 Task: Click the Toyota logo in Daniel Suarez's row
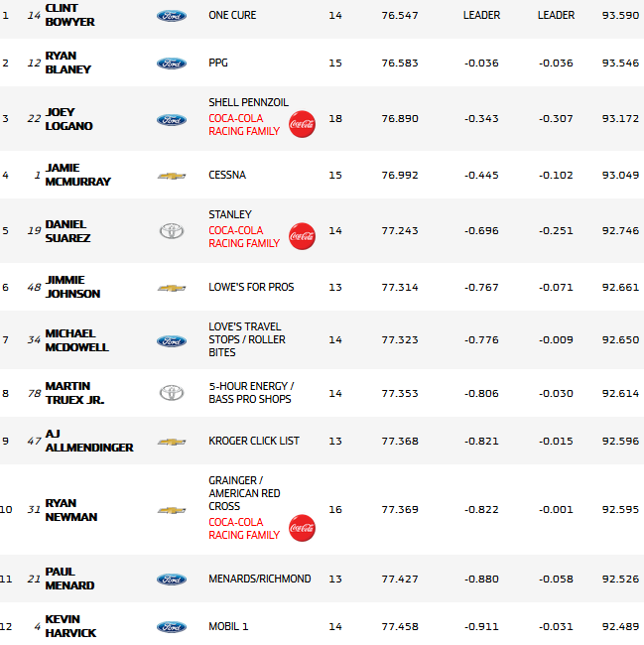click(x=172, y=231)
